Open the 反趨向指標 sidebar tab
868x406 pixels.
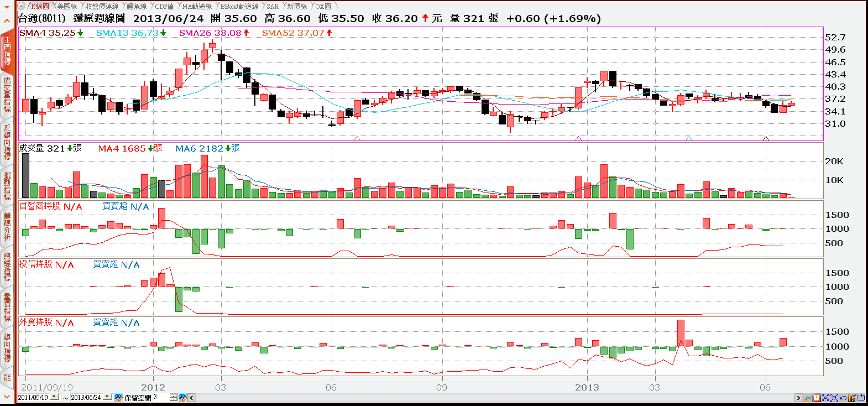(7, 142)
